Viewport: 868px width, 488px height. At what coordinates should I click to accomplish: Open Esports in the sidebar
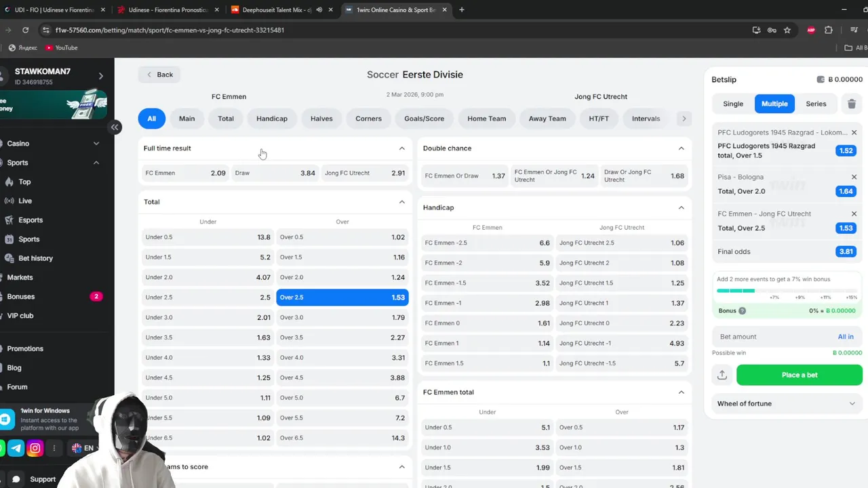coord(31,220)
